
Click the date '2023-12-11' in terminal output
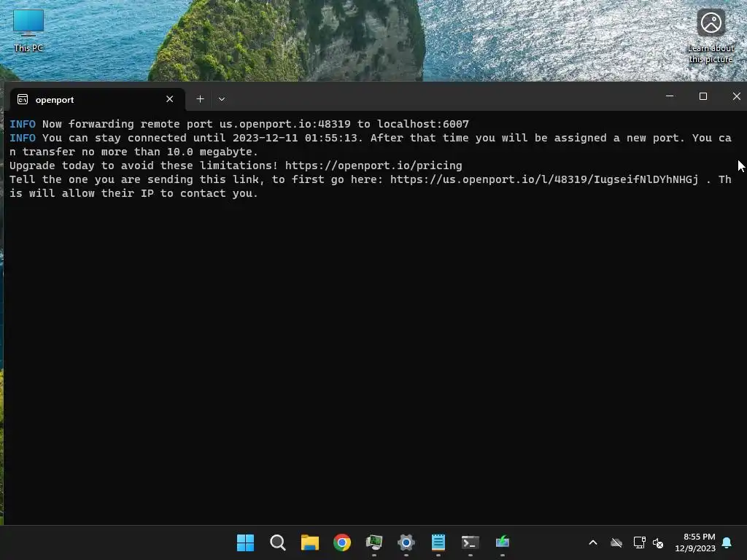point(266,138)
